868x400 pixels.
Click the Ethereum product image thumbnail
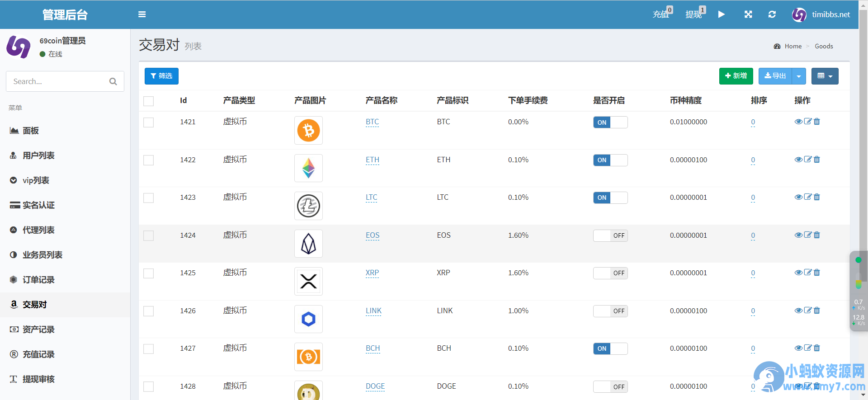[x=308, y=168]
